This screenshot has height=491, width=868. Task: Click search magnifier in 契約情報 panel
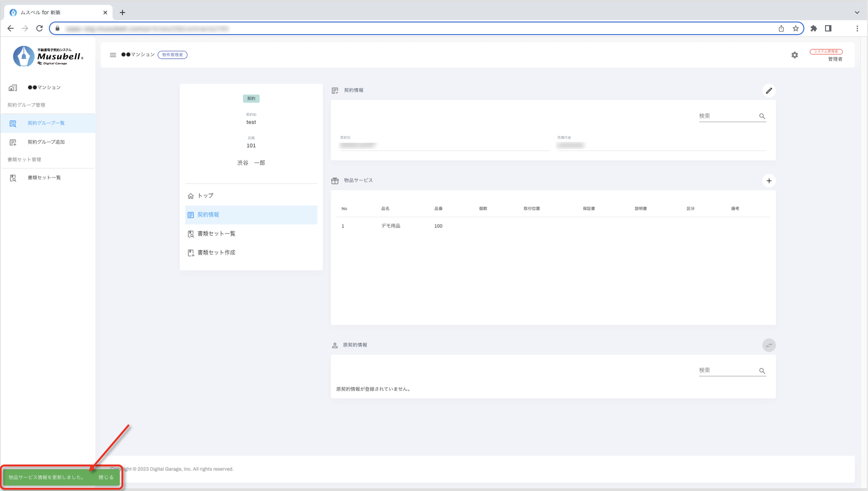point(762,116)
